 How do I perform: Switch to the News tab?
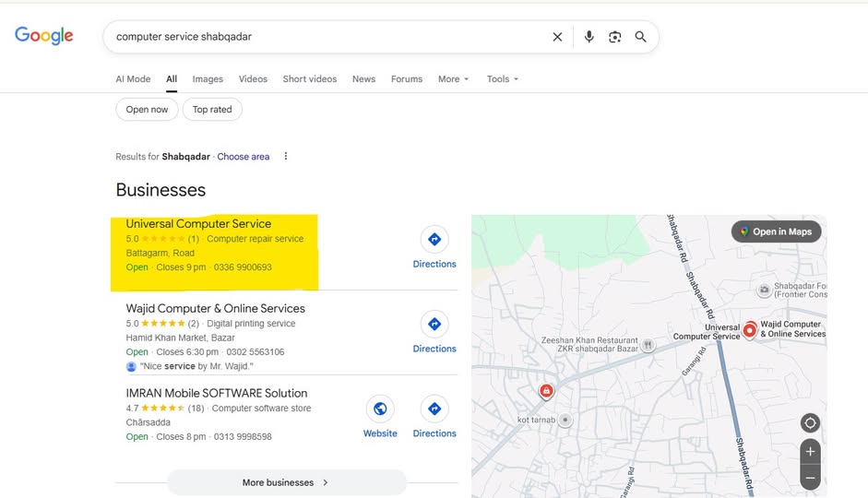pyautogui.click(x=363, y=79)
